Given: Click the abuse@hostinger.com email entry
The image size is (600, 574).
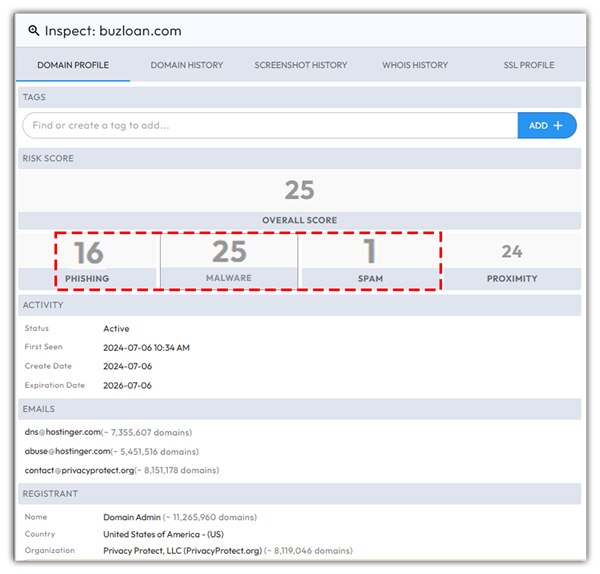Looking at the screenshot, I should click(x=67, y=451).
